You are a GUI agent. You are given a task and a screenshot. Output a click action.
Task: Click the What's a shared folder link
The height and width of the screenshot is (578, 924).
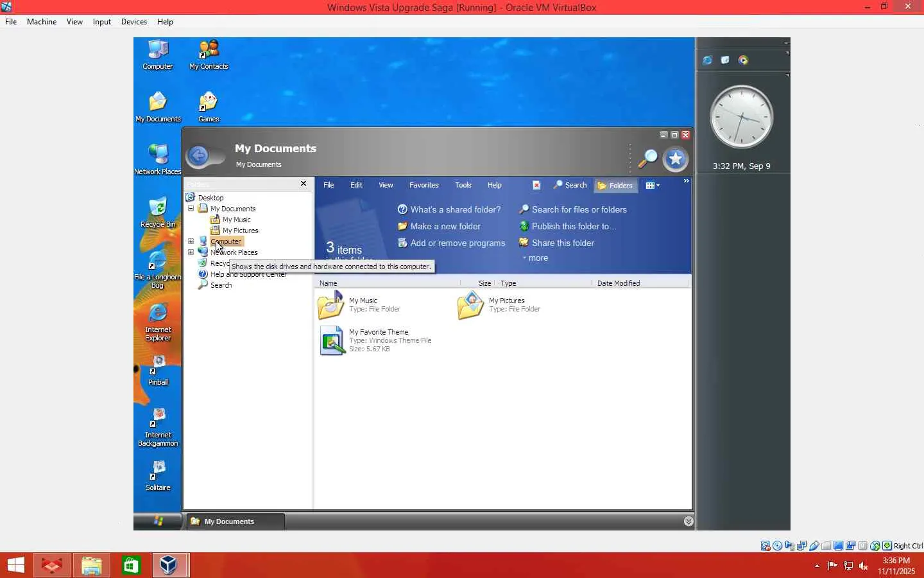tap(449, 209)
